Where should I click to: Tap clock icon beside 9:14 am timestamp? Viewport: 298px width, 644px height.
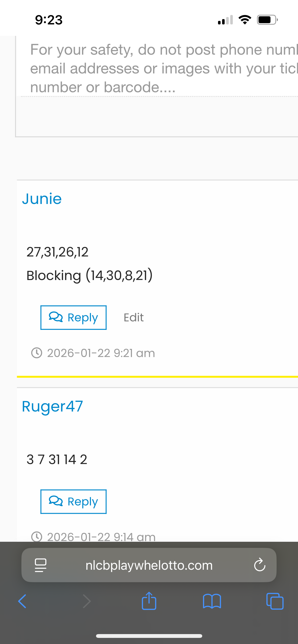37,537
